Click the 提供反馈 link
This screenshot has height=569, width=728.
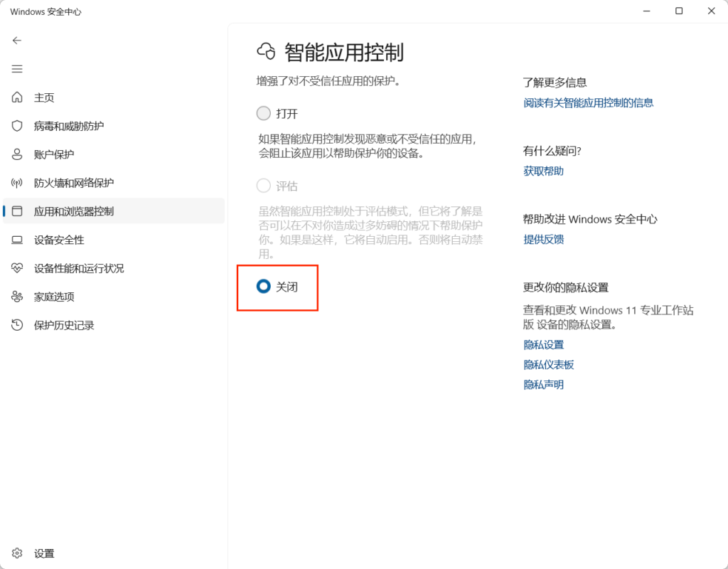tap(543, 239)
